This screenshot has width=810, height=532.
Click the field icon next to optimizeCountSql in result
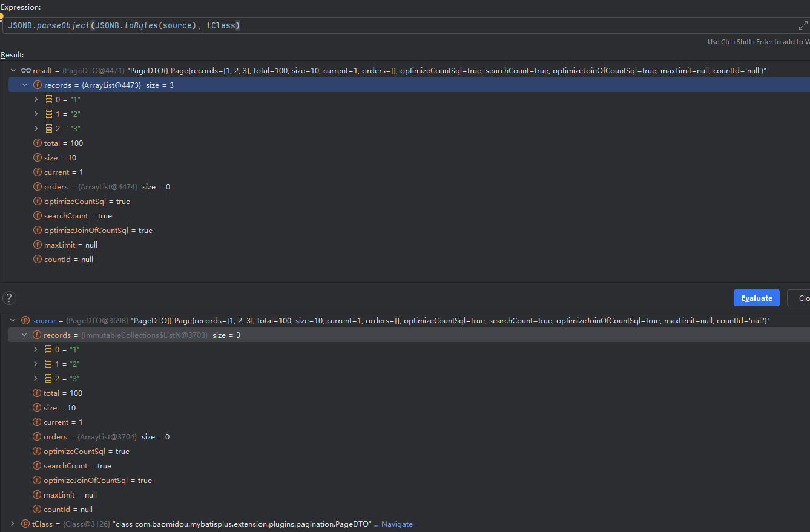tap(38, 202)
